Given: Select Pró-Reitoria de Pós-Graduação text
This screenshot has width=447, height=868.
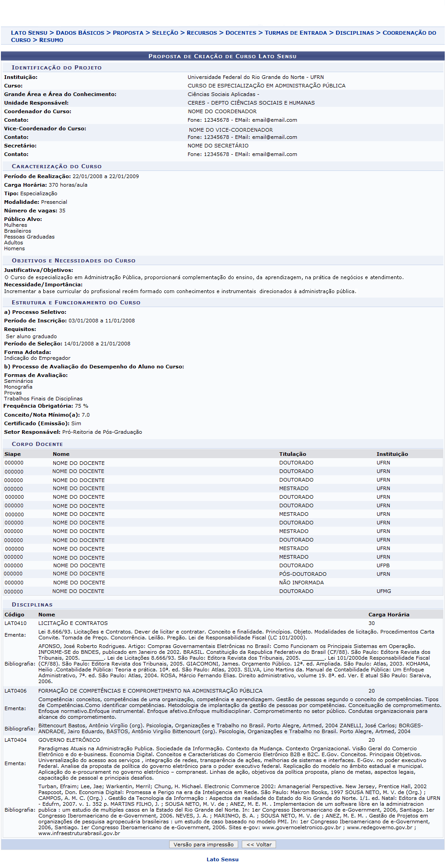Looking at the screenshot, I should click(x=102, y=432).
